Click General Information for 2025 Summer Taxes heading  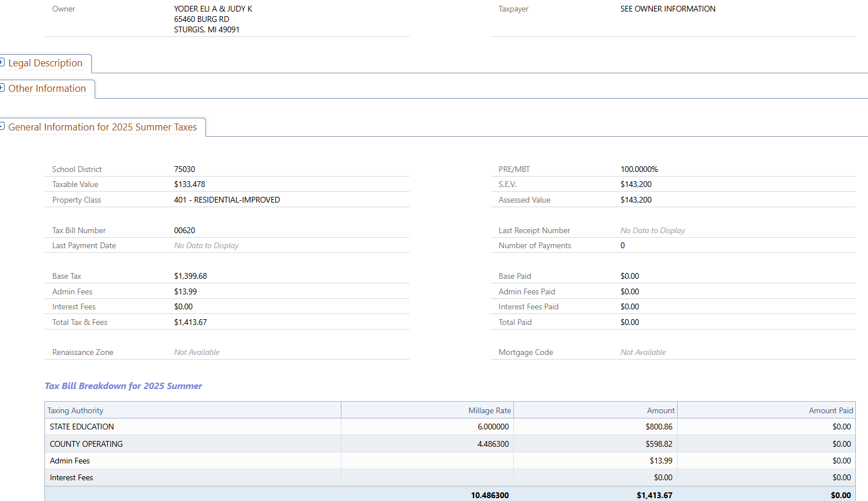point(102,128)
